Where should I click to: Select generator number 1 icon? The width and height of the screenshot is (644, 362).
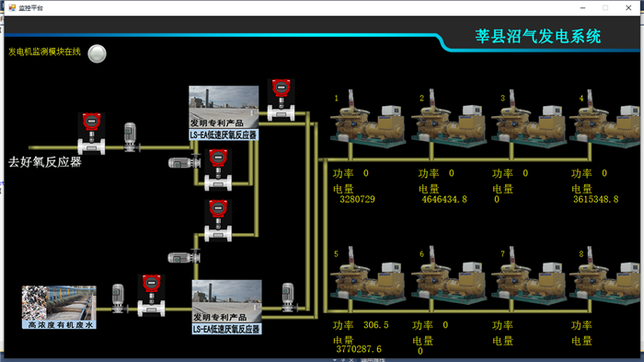pyautogui.click(x=368, y=120)
